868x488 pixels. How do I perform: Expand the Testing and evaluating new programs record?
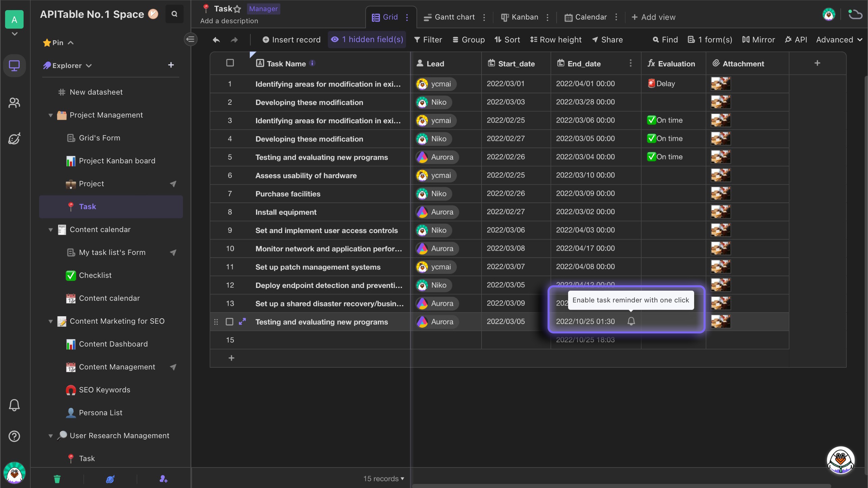click(242, 322)
